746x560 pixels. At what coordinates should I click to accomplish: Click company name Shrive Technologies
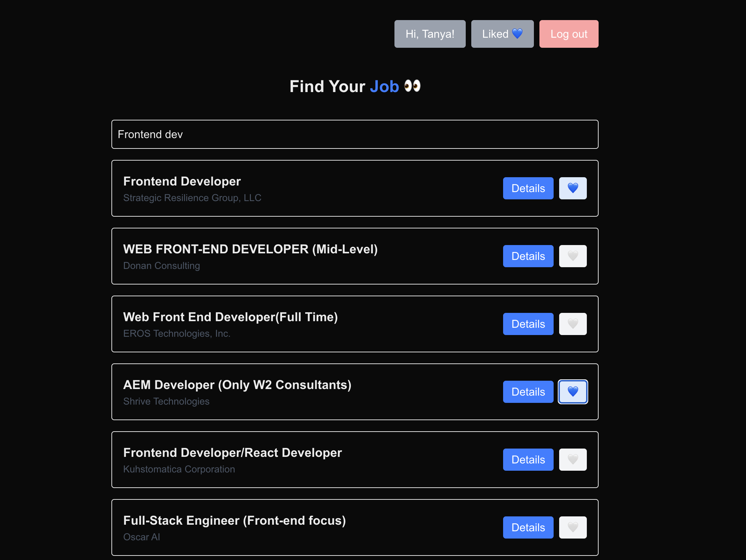(166, 401)
